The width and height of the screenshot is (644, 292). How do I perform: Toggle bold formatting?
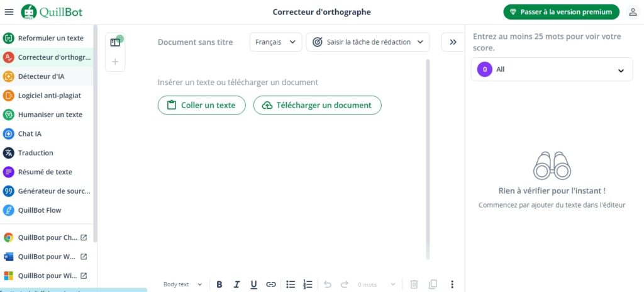219,284
